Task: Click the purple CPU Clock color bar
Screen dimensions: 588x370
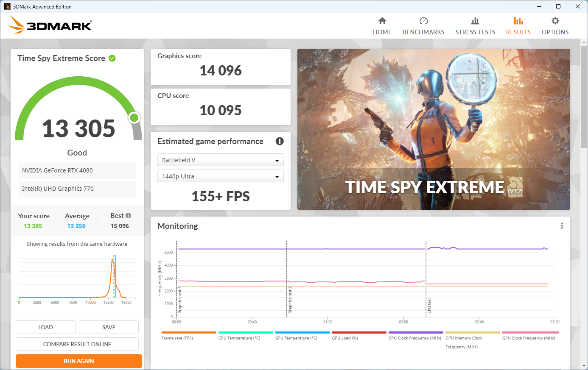Action: click(416, 332)
